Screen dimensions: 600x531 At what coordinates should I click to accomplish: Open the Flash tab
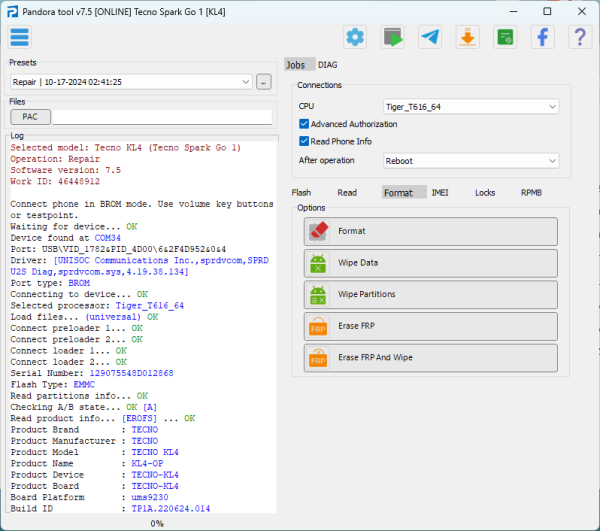click(x=301, y=192)
